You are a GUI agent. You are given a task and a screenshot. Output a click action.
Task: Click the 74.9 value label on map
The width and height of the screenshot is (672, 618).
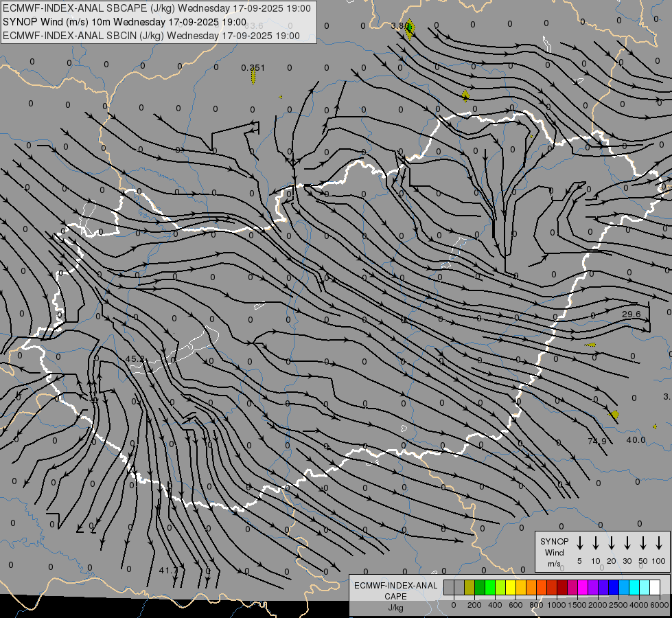[x=597, y=441]
